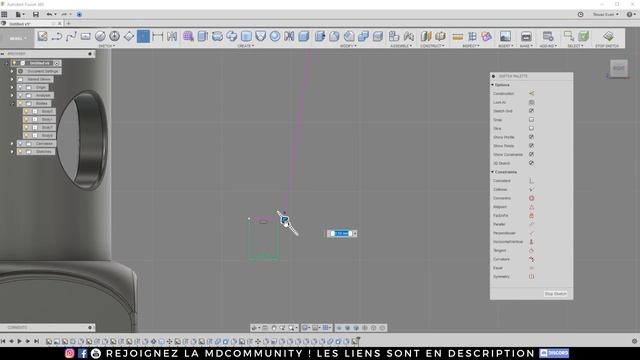Apply the Horizontal/Vertical constraint
The image size is (640, 360).
[531, 242]
